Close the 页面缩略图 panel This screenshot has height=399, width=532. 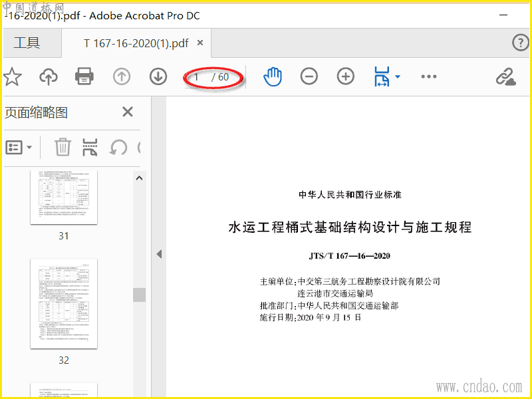click(x=128, y=112)
